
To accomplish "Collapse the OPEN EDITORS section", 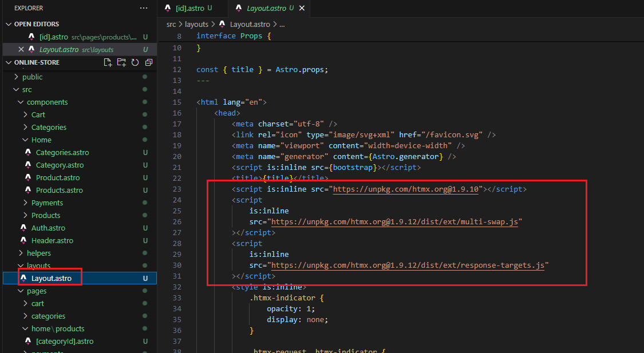I will (x=8, y=24).
